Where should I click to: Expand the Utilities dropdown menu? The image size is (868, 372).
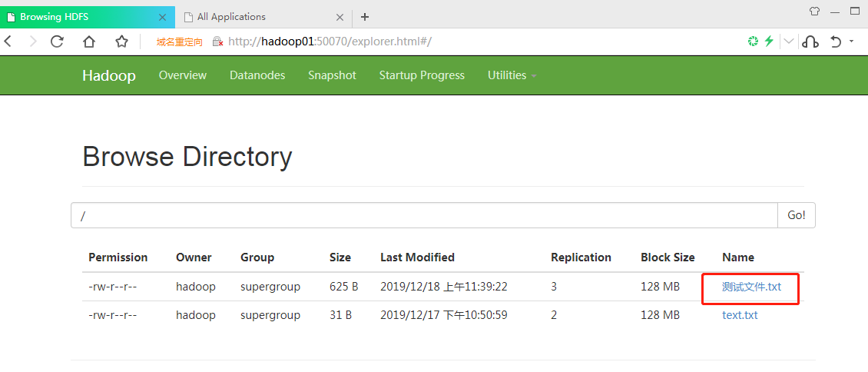tap(512, 75)
